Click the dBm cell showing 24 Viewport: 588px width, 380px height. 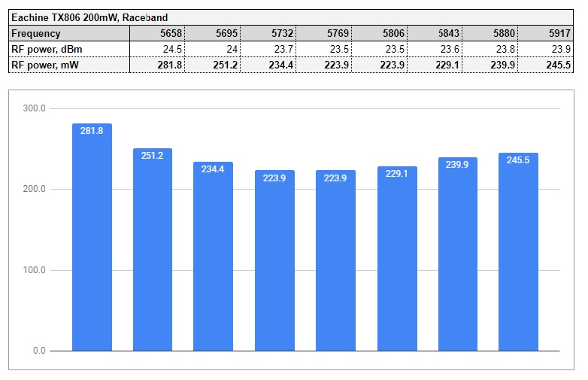[x=213, y=49]
